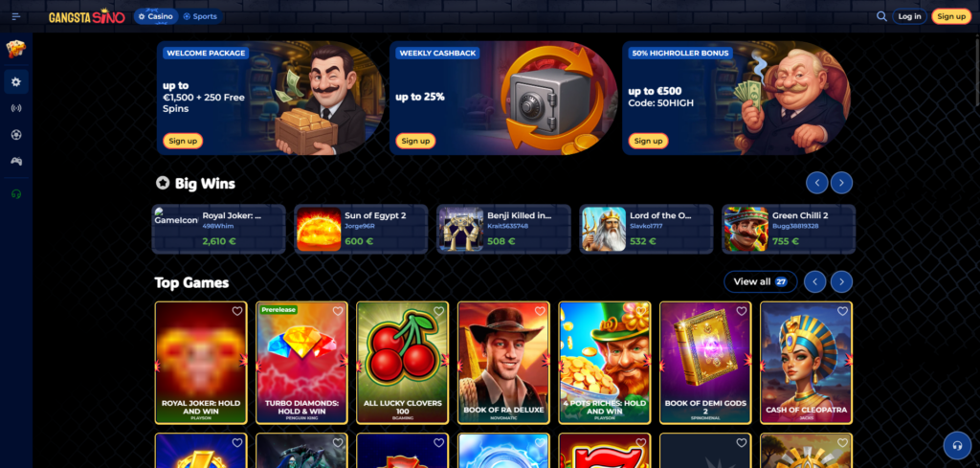The width and height of the screenshot is (980, 468).
Task: Show previous Big Wins with left arrow
Action: (817, 183)
